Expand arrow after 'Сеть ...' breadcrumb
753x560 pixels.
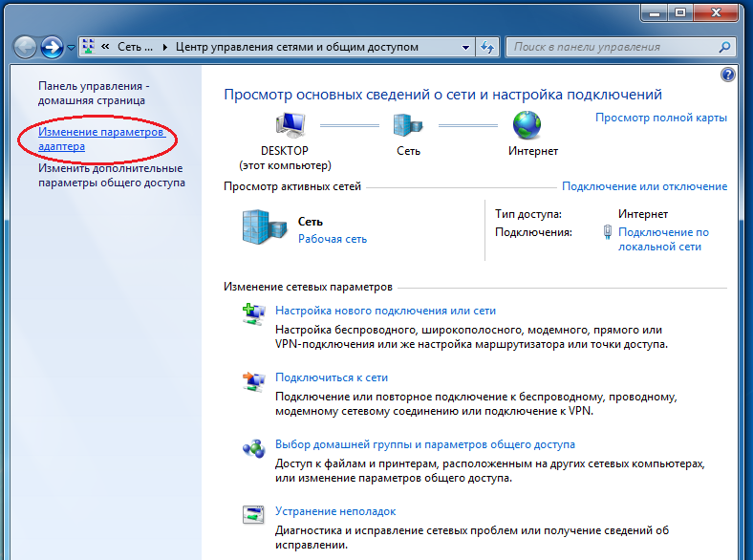tap(164, 47)
